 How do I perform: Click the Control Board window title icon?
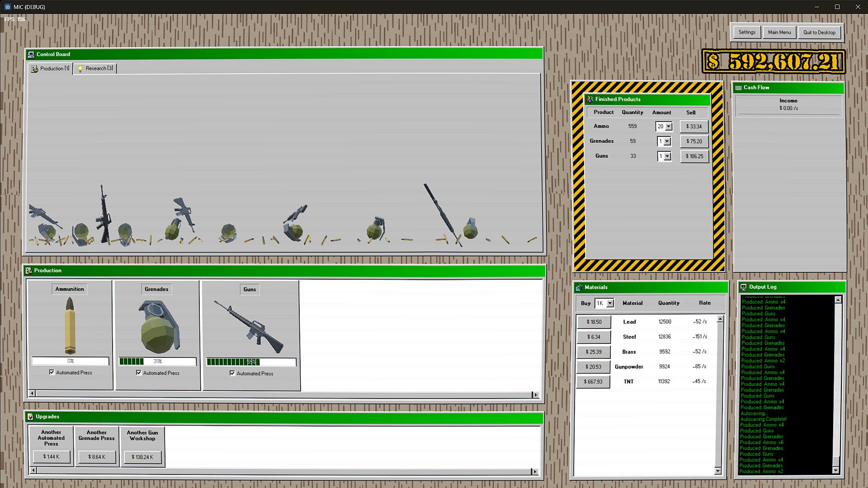point(31,55)
